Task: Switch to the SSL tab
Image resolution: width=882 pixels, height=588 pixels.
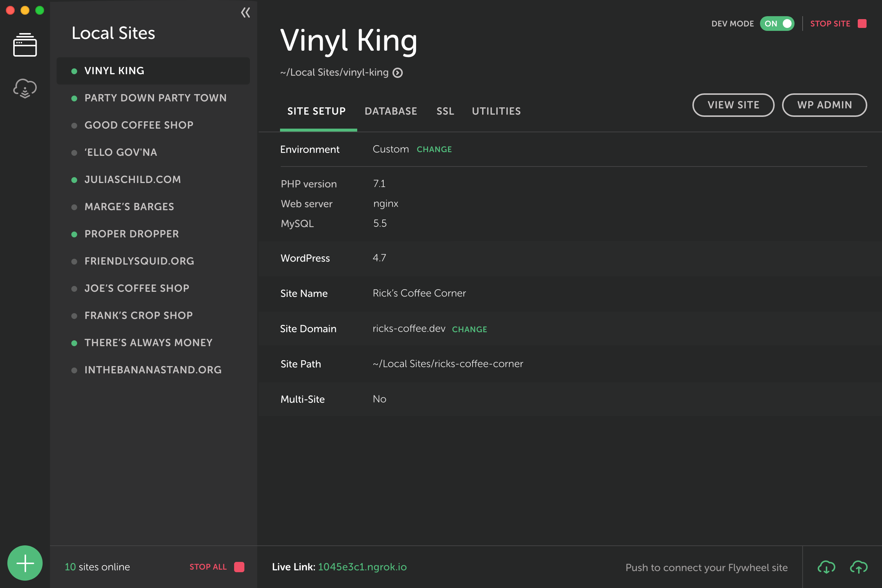Action: 444,111
